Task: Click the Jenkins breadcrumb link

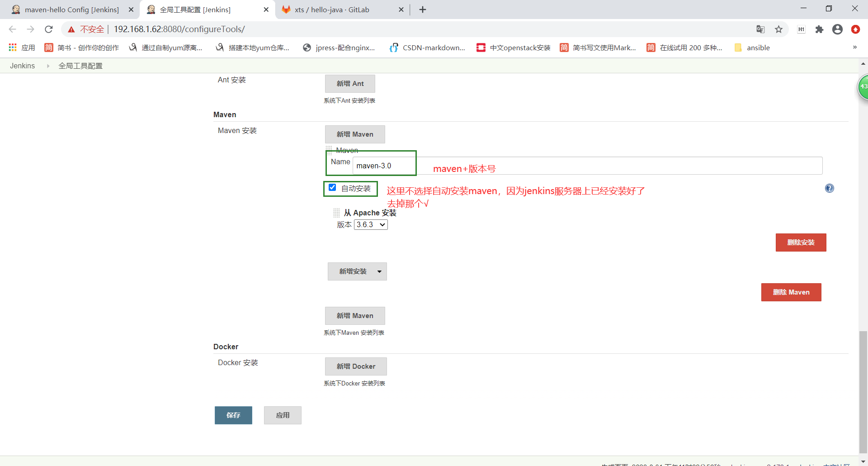Action: [x=23, y=66]
